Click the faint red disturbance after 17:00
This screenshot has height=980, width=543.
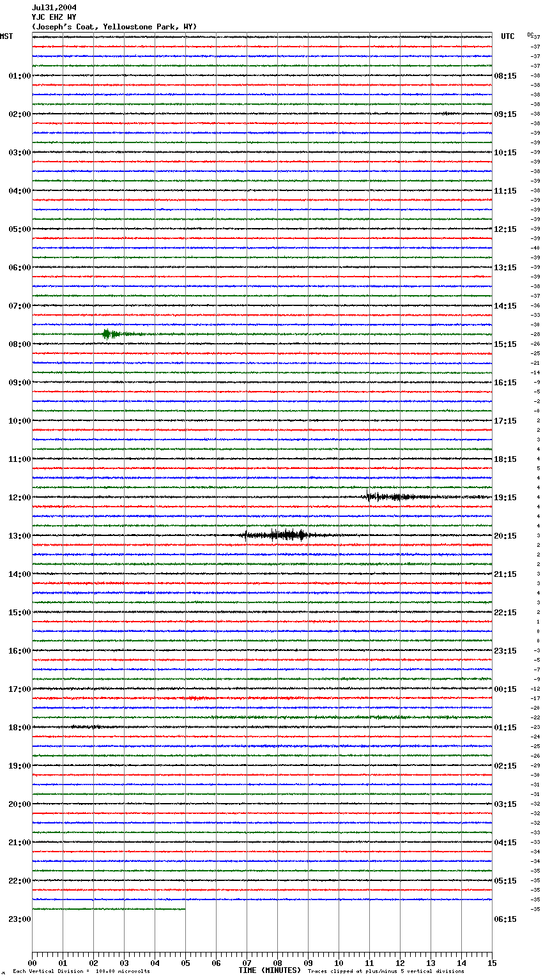(x=195, y=698)
